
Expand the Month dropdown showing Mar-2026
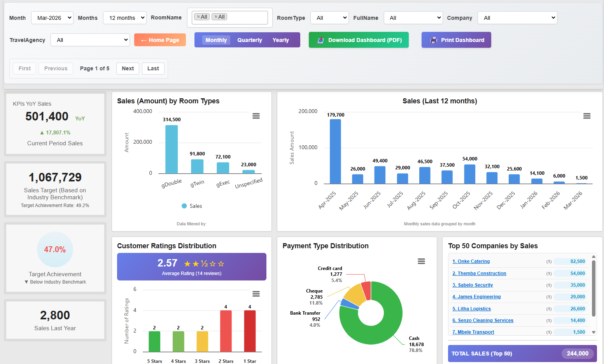[52, 18]
